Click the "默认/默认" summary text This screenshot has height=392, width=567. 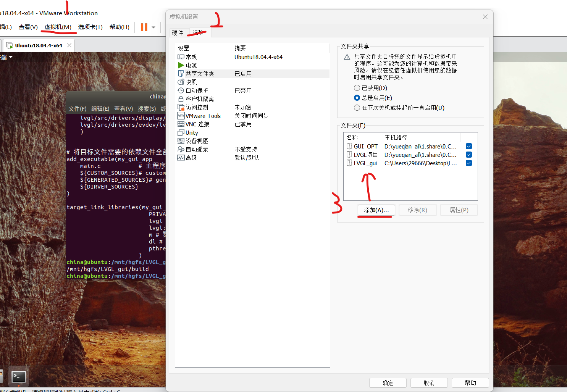(247, 158)
